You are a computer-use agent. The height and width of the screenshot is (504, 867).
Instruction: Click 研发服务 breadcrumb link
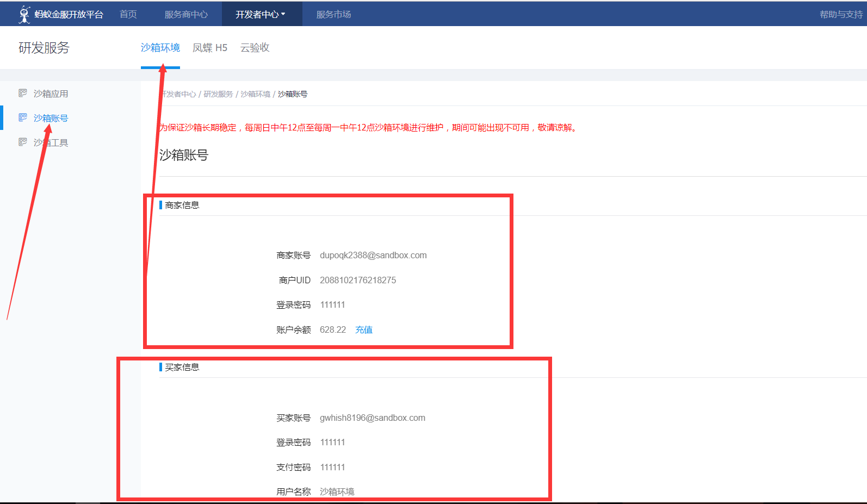218,94
